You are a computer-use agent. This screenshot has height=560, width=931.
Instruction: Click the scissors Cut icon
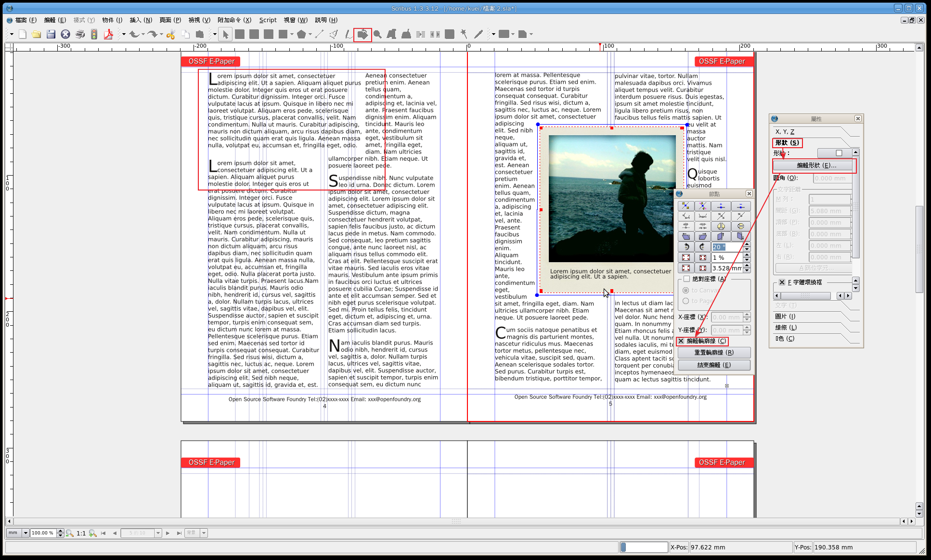(x=171, y=34)
